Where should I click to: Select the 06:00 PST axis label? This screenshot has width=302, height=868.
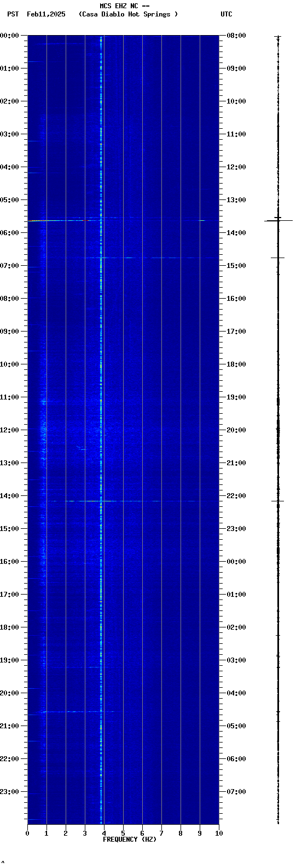pyautogui.click(x=10, y=233)
